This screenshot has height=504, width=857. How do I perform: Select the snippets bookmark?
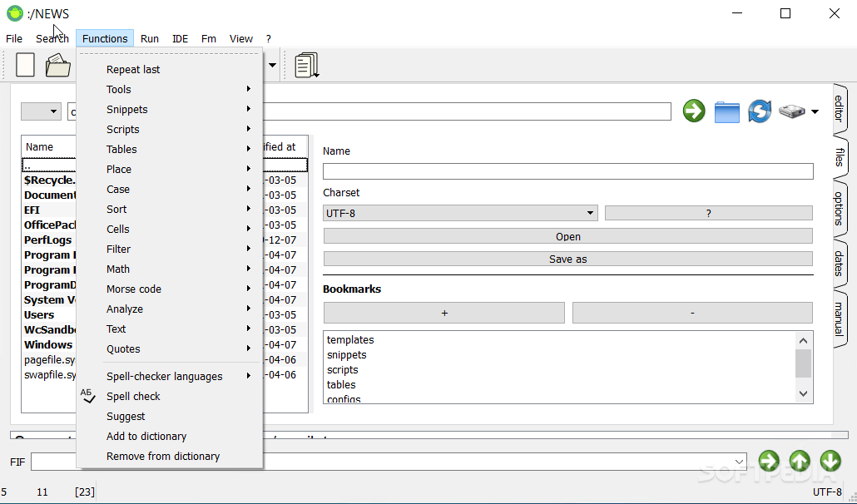point(346,355)
